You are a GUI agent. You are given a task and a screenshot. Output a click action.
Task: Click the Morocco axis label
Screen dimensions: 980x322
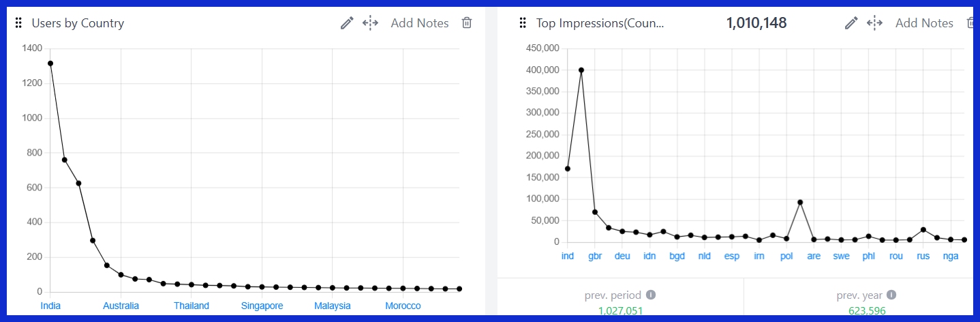pyautogui.click(x=403, y=306)
